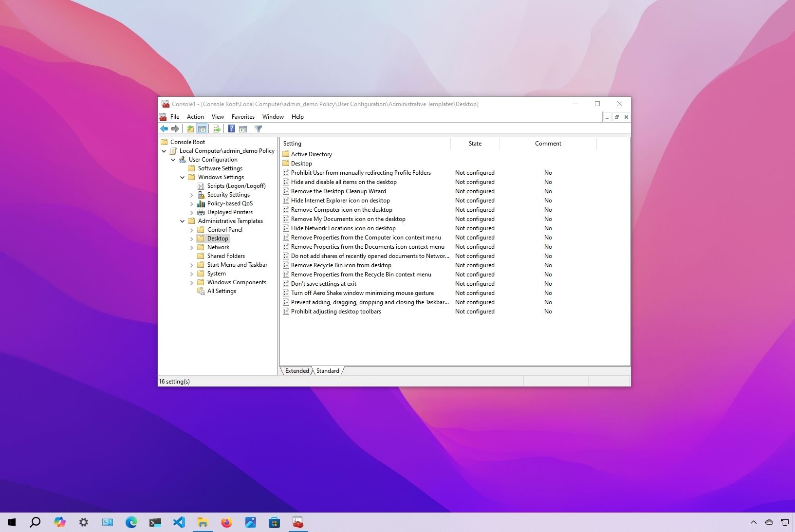
Task: Open the Action menu
Action: [x=195, y=117]
